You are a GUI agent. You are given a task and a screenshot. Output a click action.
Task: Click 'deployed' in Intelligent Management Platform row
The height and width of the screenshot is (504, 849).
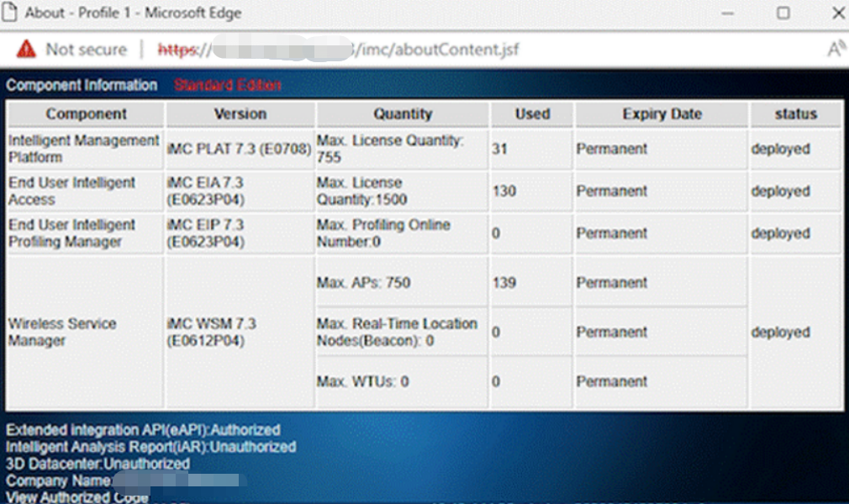click(780, 149)
